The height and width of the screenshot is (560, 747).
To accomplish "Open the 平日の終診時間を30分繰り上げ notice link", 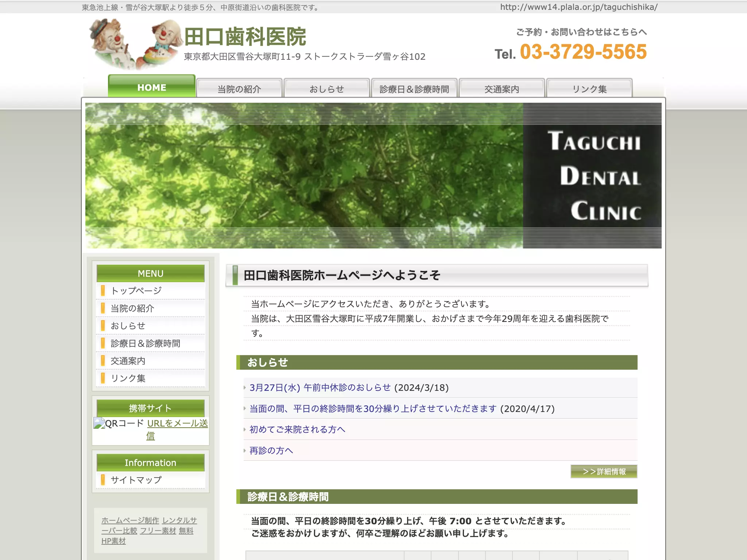I will tap(373, 409).
